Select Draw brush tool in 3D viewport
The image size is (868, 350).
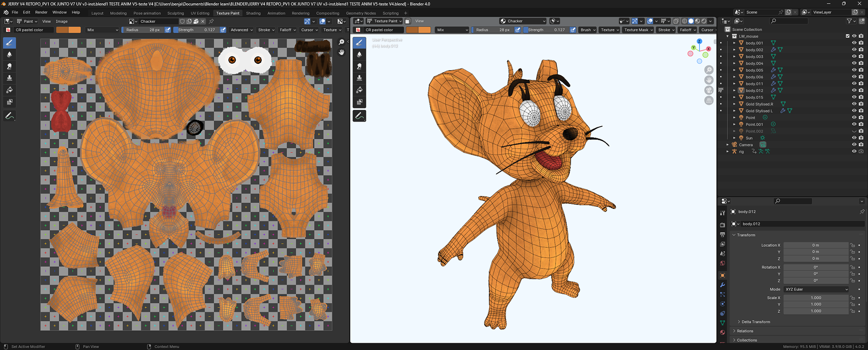(359, 43)
